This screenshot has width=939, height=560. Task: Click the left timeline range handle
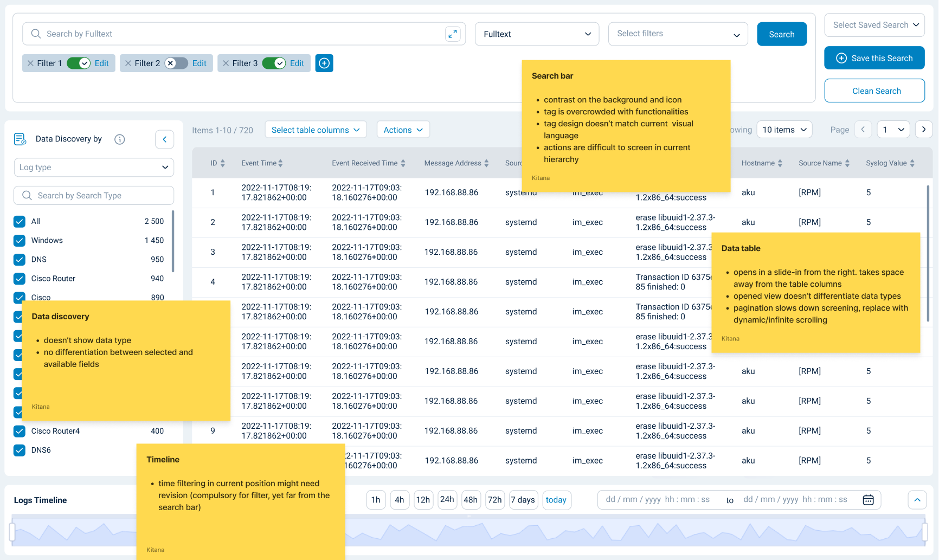[12, 532]
